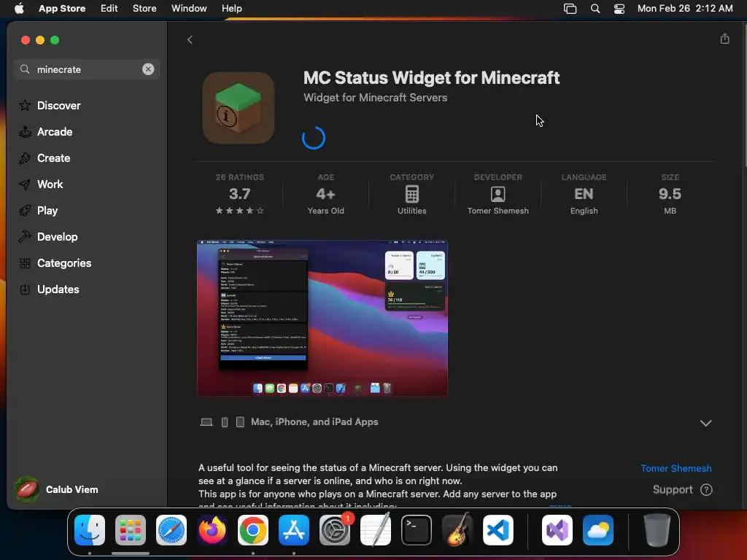Open the Play section in sidebar
747x560 pixels.
click(38, 211)
